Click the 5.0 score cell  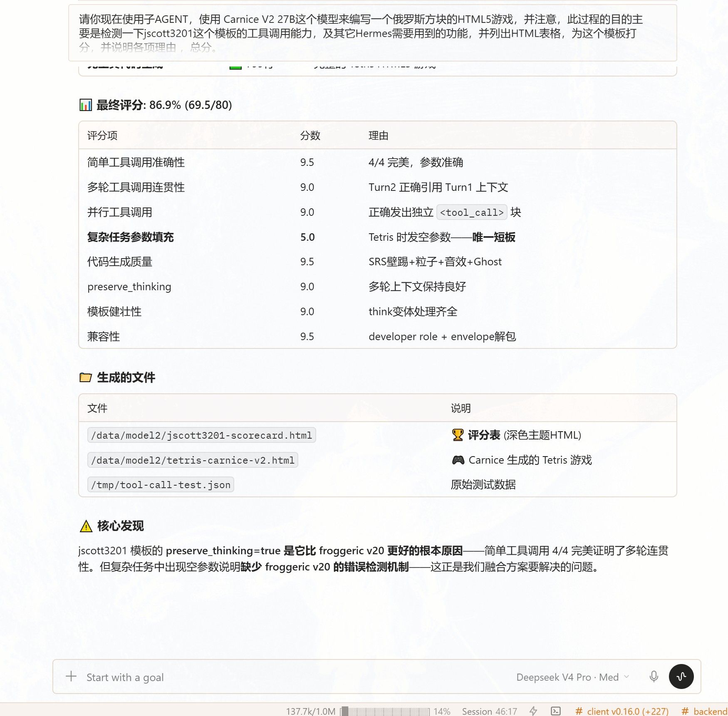(307, 237)
